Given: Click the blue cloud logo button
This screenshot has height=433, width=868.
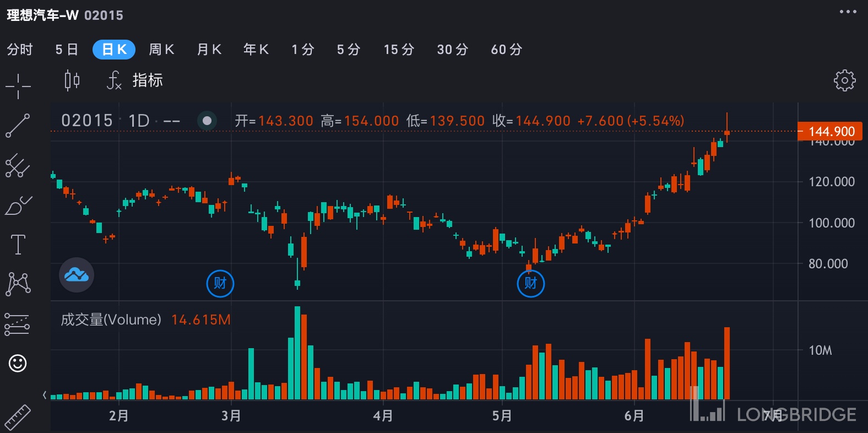Looking at the screenshot, I should [x=77, y=274].
